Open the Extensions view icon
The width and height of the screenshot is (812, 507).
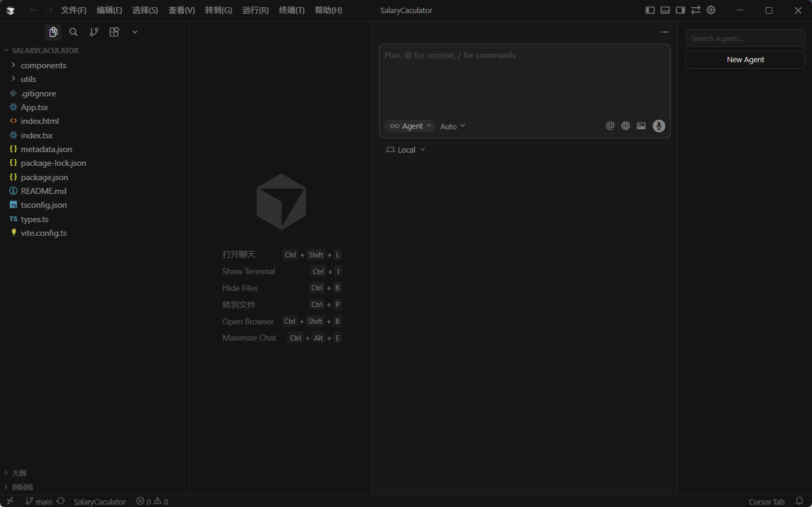(114, 32)
